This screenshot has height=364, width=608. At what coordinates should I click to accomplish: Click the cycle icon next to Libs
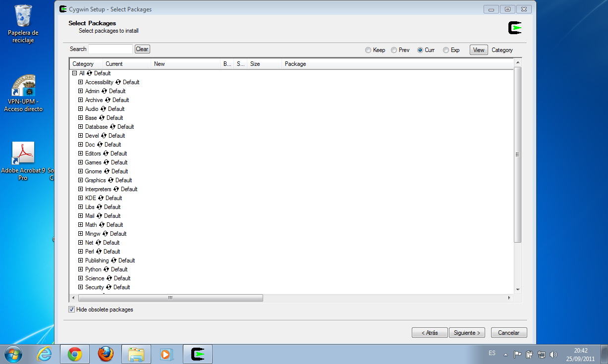100,207
